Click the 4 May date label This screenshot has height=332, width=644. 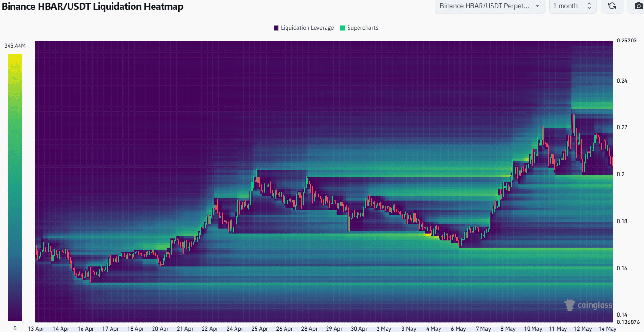433,329
